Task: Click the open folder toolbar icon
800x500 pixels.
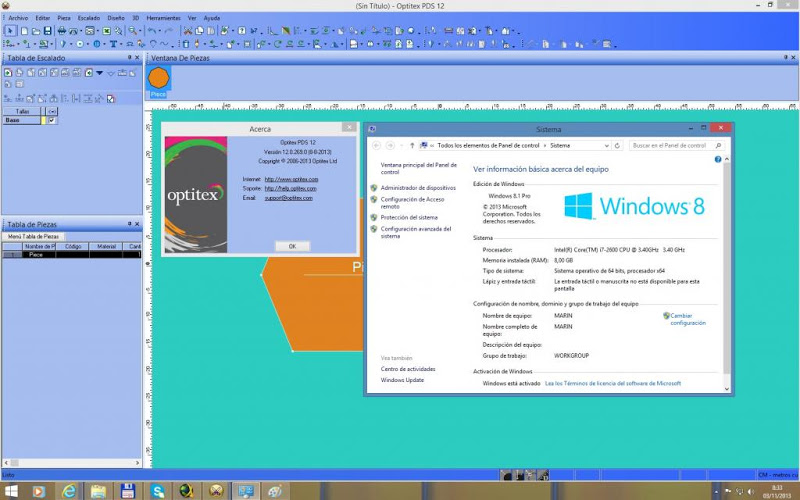Action: click(x=36, y=31)
